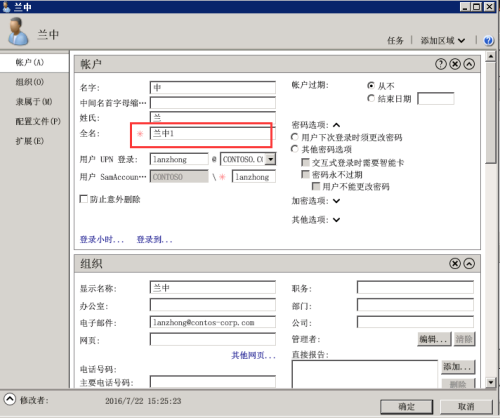500x418 pixels.
Task: Click the 职务 input field
Action: (415, 287)
